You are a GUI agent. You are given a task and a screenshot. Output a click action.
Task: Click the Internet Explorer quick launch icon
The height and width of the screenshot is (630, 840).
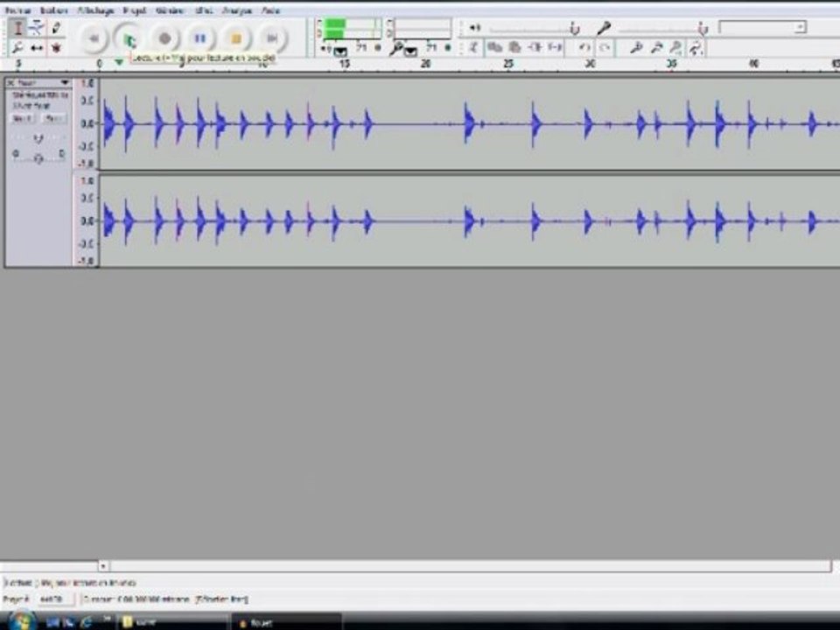point(85,622)
